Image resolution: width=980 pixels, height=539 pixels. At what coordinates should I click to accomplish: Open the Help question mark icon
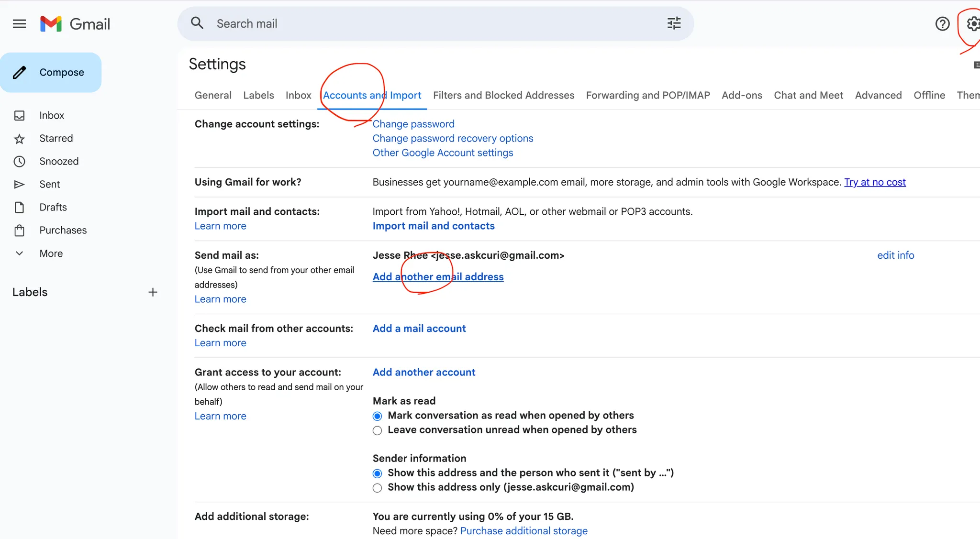click(942, 24)
